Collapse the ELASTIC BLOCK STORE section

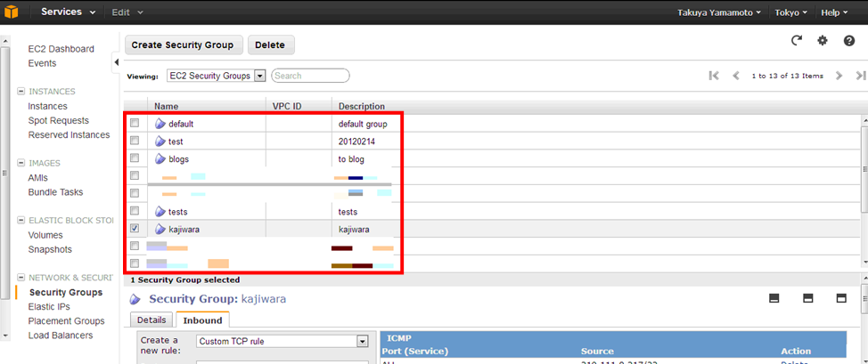21,220
